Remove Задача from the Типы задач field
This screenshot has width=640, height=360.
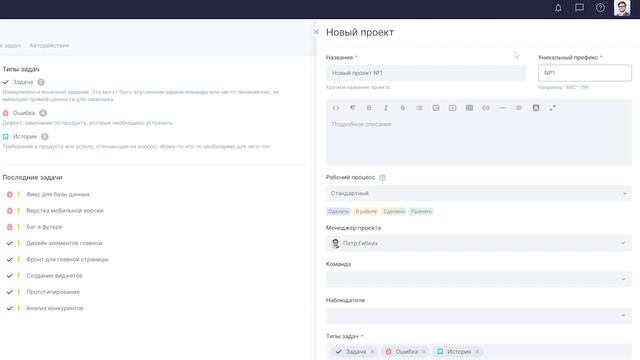coord(372,352)
